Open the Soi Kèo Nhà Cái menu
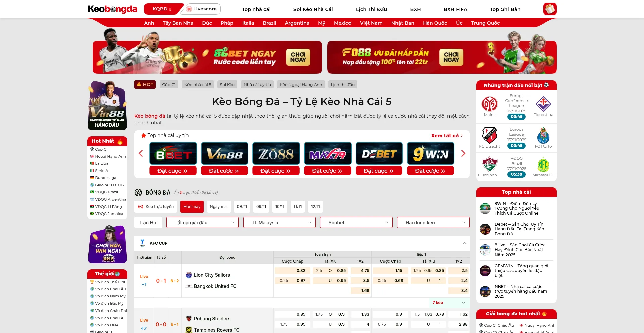 tap(313, 9)
